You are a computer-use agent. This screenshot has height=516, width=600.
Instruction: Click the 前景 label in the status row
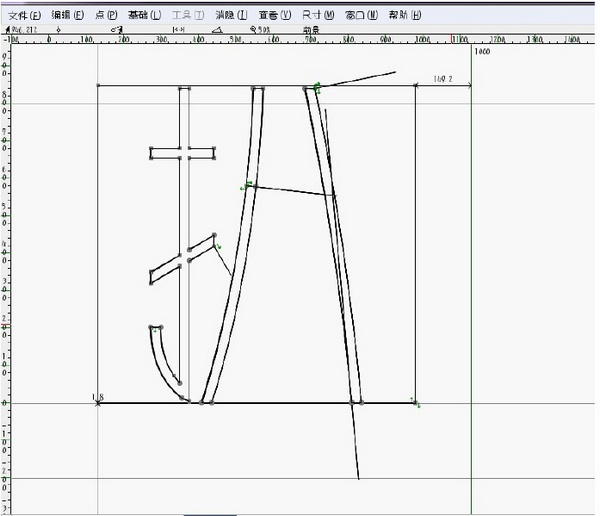pyautogui.click(x=311, y=29)
